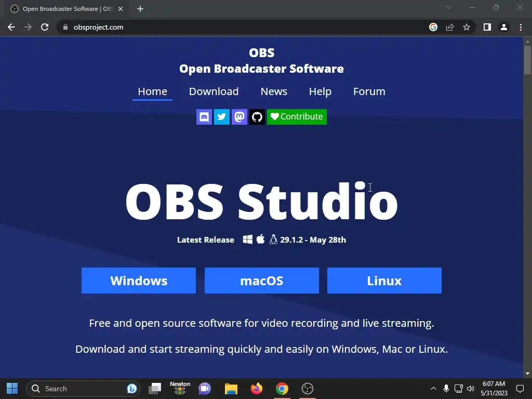Open the News section

(x=274, y=91)
